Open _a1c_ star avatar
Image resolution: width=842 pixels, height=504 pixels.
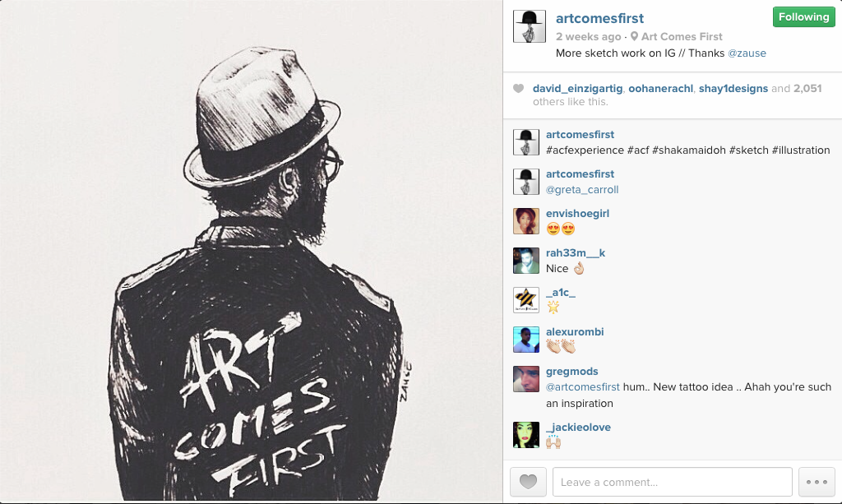point(525,299)
